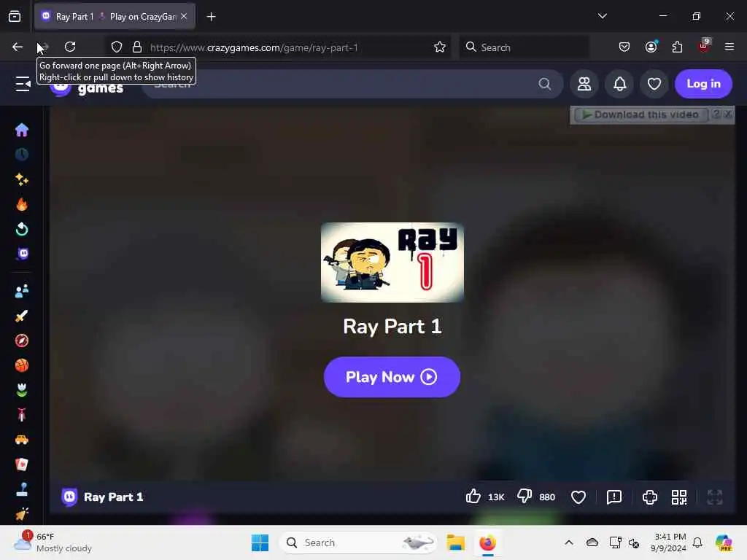Open Basketball category icon in sidebar
Viewport: 747px width, 560px height.
(21, 365)
